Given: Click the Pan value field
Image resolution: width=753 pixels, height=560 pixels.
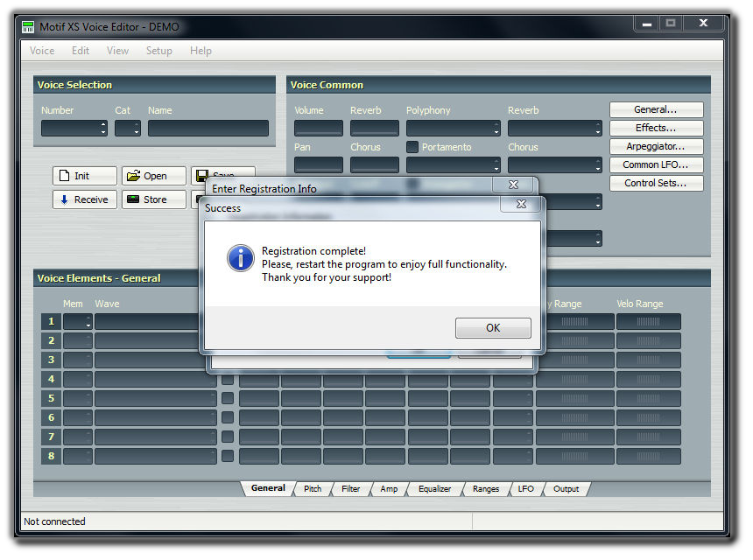Looking at the screenshot, I should (319, 165).
